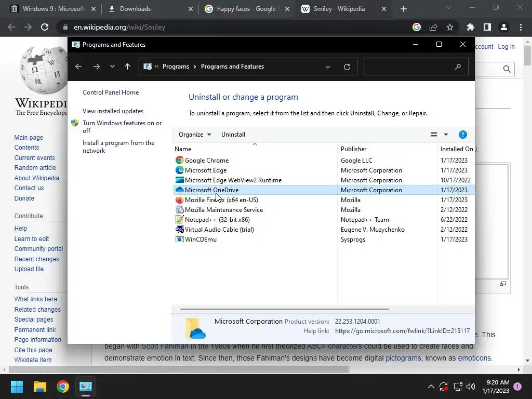Select Microsoft Edge WebView2 Runtime entry
The height and width of the screenshot is (399, 532).
(233, 180)
